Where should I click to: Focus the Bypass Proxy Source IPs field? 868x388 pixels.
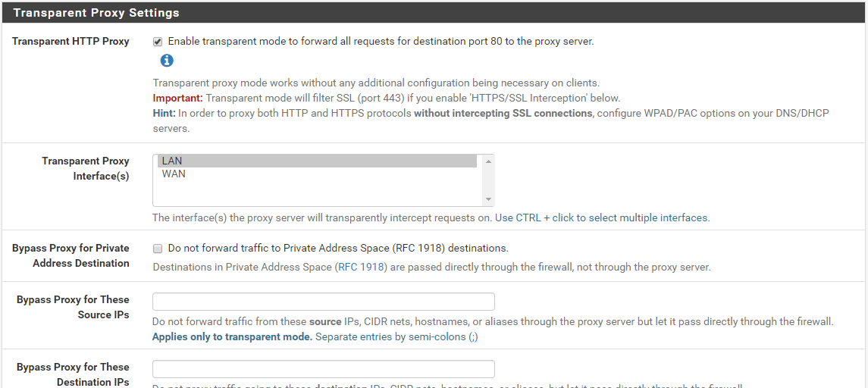click(x=324, y=302)
